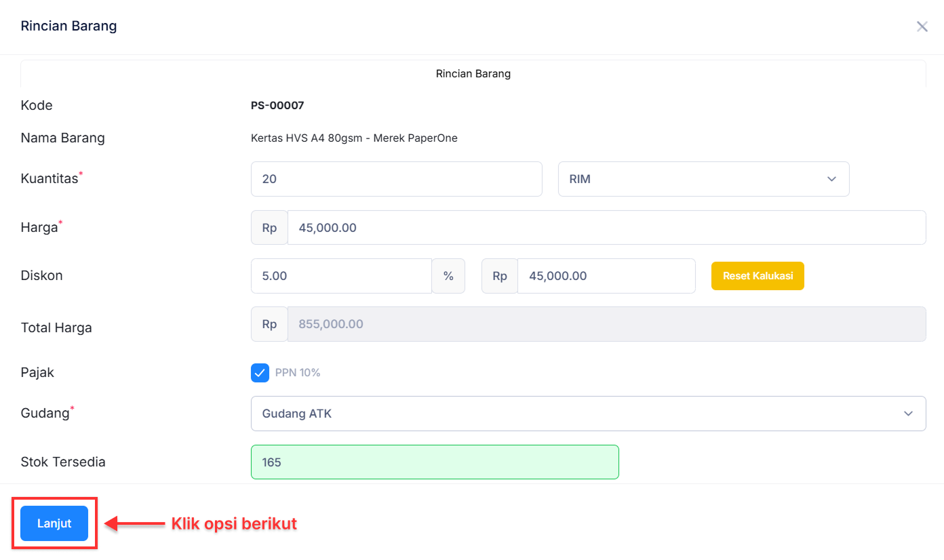The width and height of the screenshot is (944, 560).
Task: Click the chevron arrow in RIM selector
Action: coord(831,179)
